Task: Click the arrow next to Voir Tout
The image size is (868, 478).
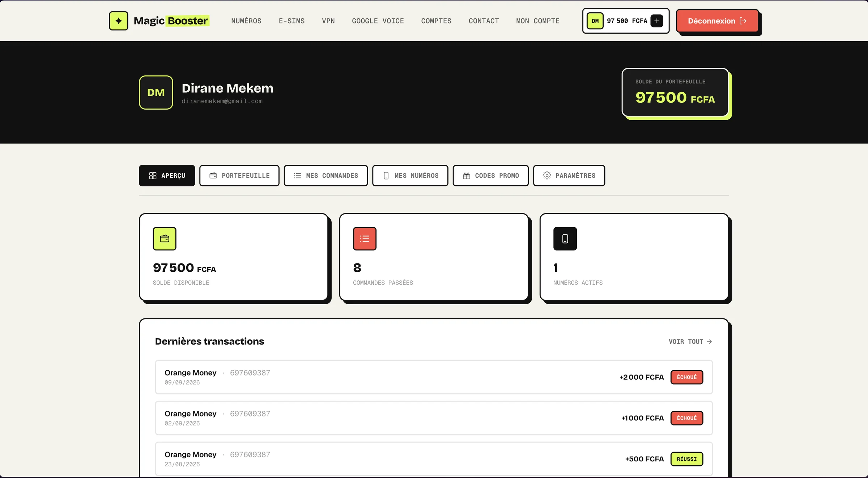Action: point(709,342)
